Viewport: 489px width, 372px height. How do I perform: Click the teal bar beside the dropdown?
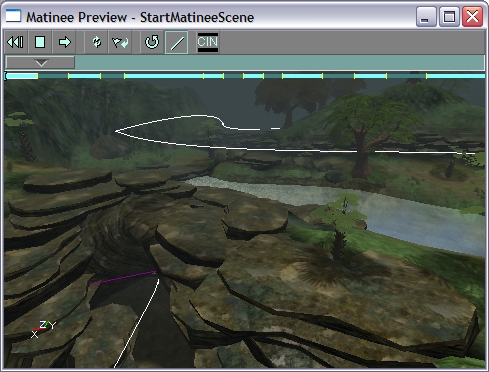click(x=279, y=63)
